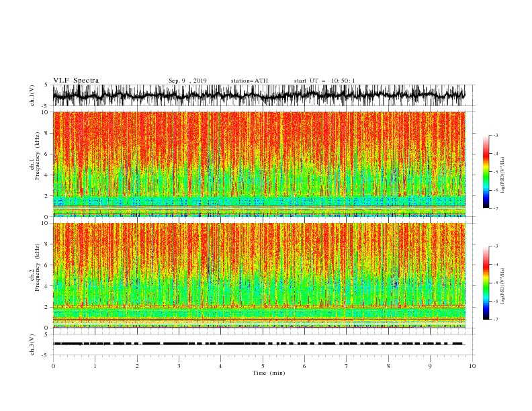The height and width of the screenshot is (411, 532).
Task: Click the 'ch.1(V)' waveform axis label
Action: coord(32,95)
